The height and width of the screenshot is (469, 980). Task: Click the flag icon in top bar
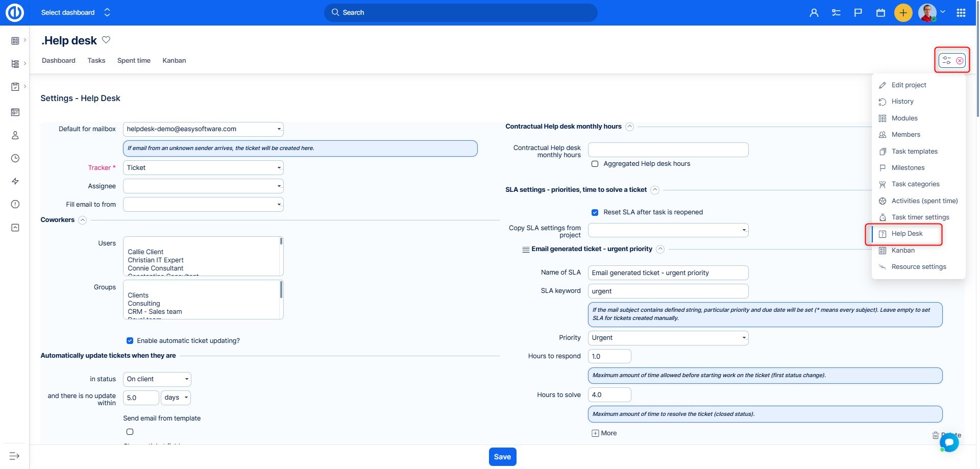[x=858, y=13]
